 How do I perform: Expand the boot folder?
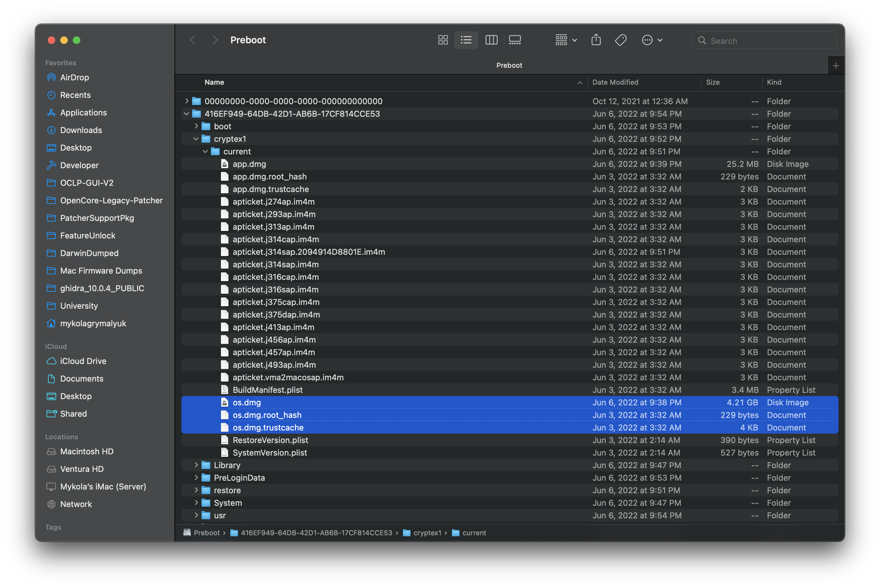pos(196,126)
